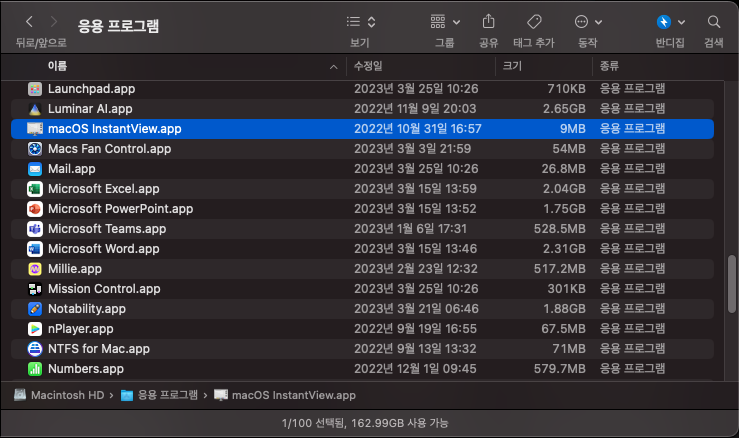
Task: Click the '9MB' size of macOS InstantView
Action: [x=573, y=129]
